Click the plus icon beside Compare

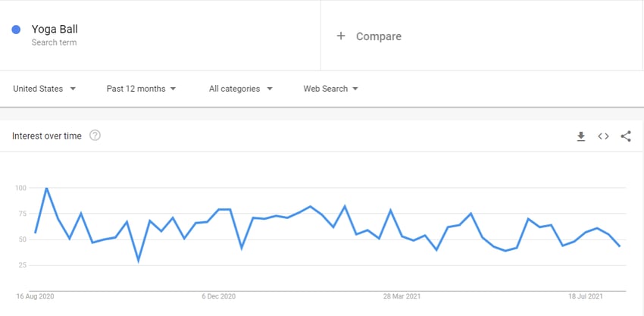coord(340,36)
